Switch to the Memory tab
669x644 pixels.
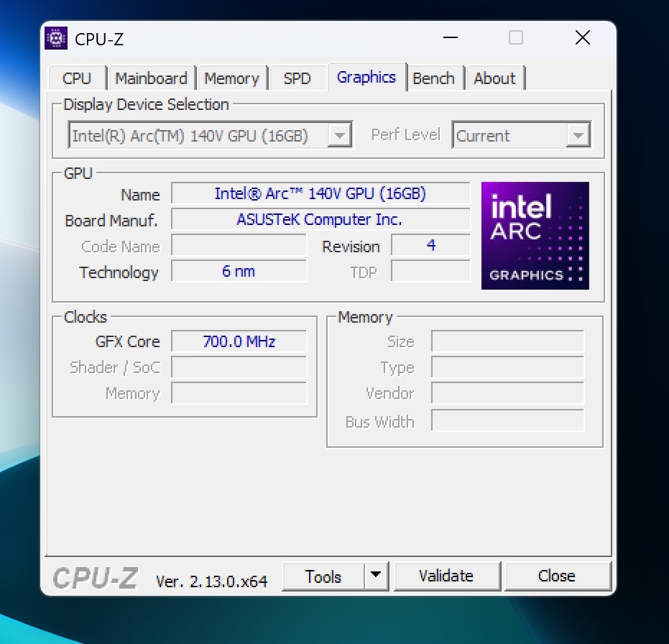(231, 78)
